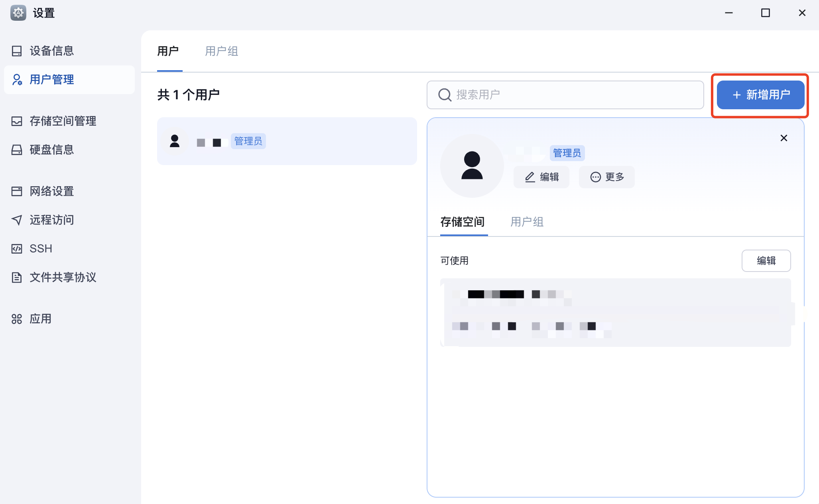This screenshot has height=504, width=819.
Task: Open the 更多 options menu
Action: [606, 177]
